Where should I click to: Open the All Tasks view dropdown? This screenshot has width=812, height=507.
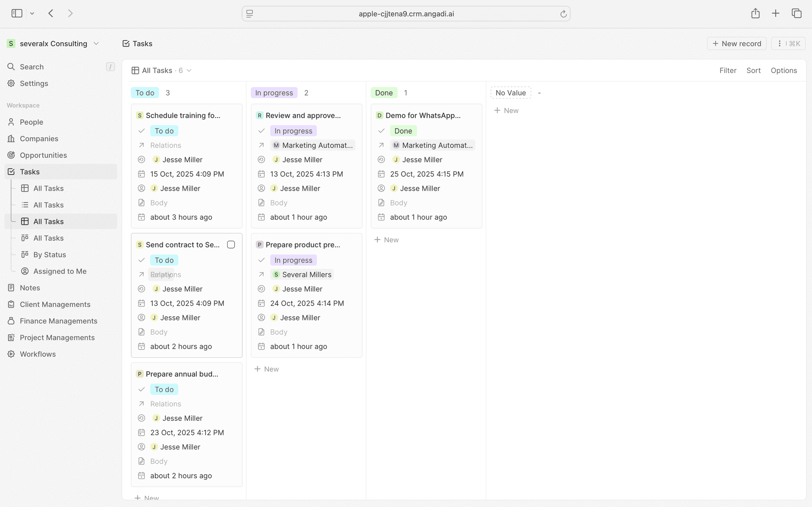pos(189,70)
